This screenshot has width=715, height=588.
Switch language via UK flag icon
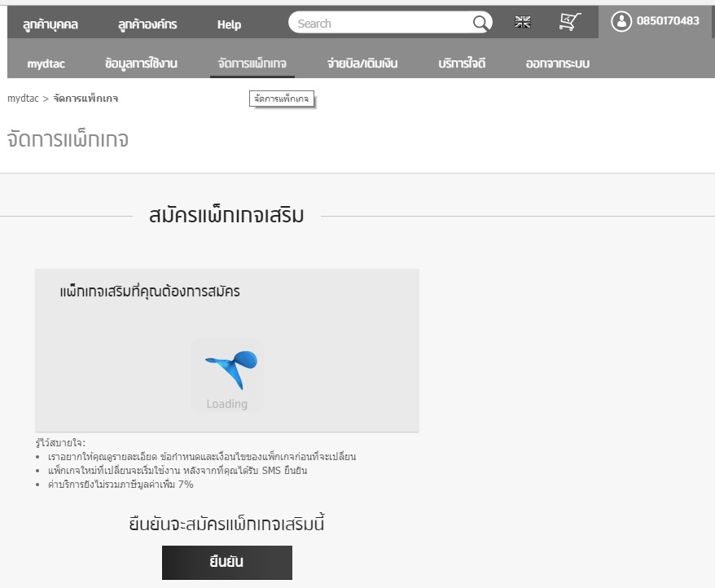pyautogui.click(x=523, y=21)
